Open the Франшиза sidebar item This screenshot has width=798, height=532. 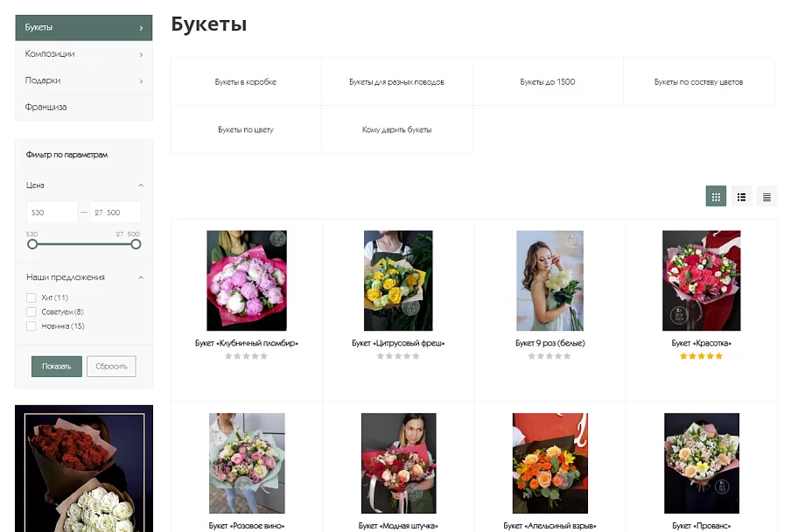84,107
